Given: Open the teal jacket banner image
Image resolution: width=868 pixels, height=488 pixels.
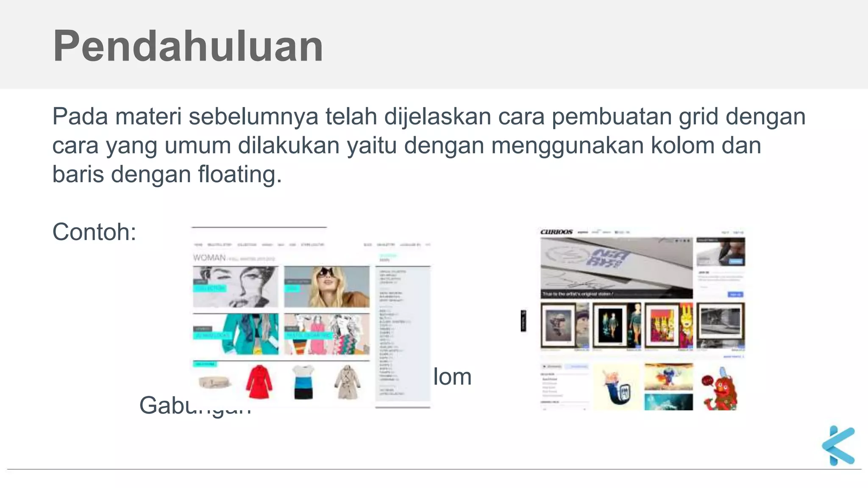Looking at the screenshot, I should click(x=236, y=334).
